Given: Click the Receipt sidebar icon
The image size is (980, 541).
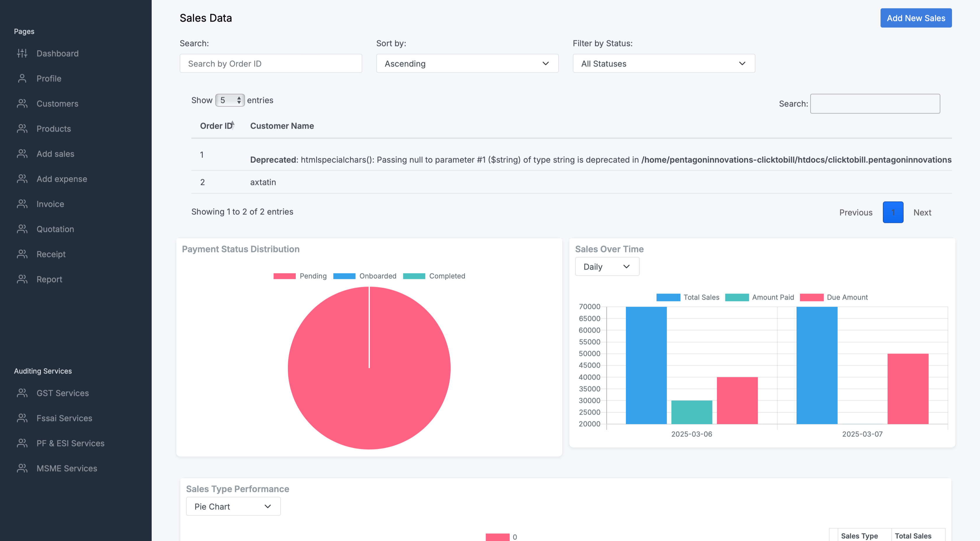Looking at the screenshot, I should (22, 254).
